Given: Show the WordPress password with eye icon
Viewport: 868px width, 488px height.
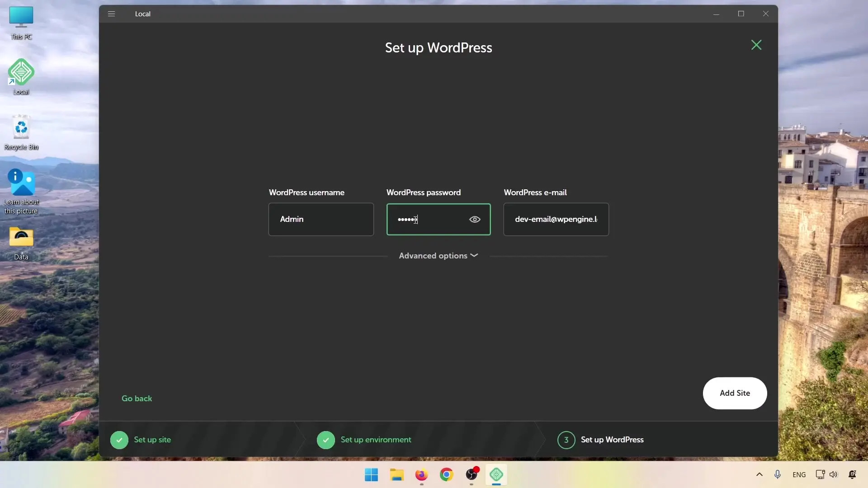Looking at the screenshot, I should point(475,219).
